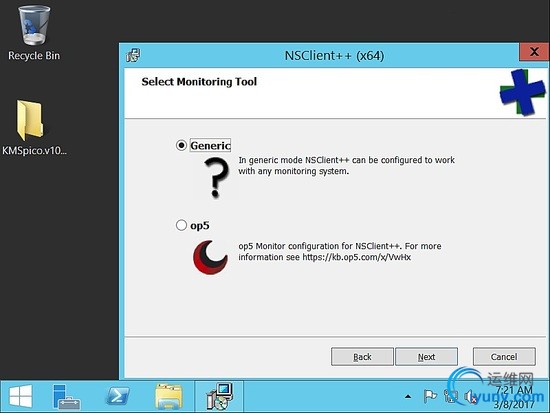Click the Action Center flag icon
Screen dimensions: 550x413
(430, 397)
